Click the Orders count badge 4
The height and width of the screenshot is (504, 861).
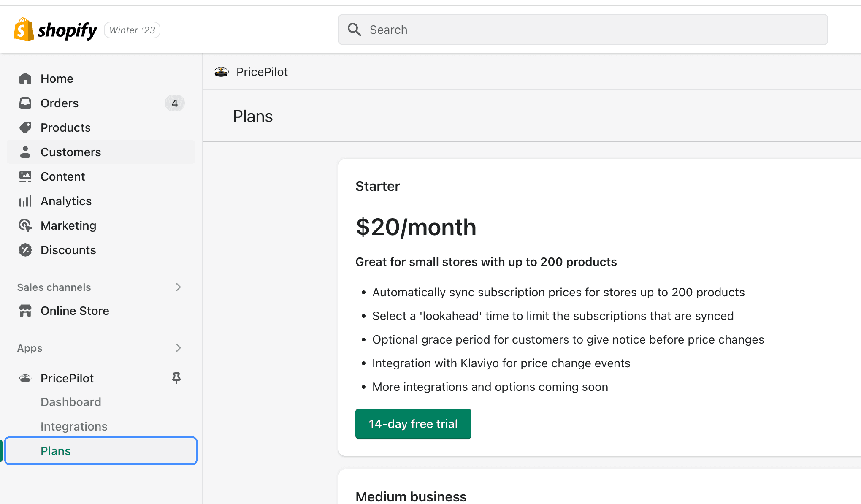pos(174,103)
